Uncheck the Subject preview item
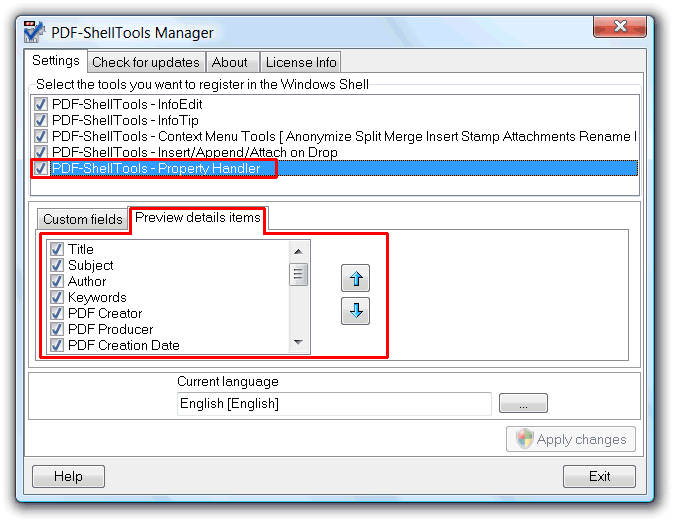The width and height of the screenshot is (674, 521). 57,265
